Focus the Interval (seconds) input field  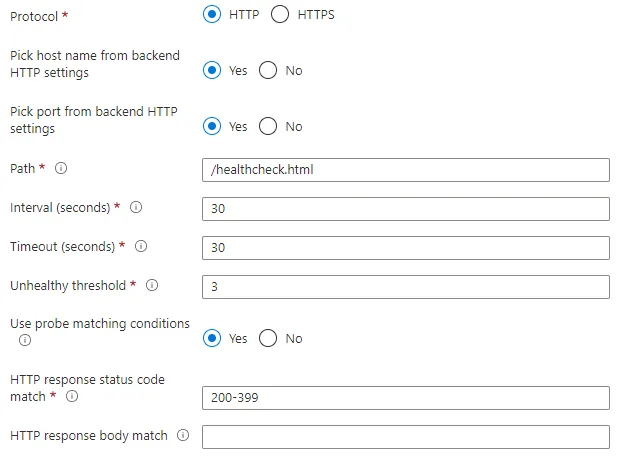coord(405,209)
